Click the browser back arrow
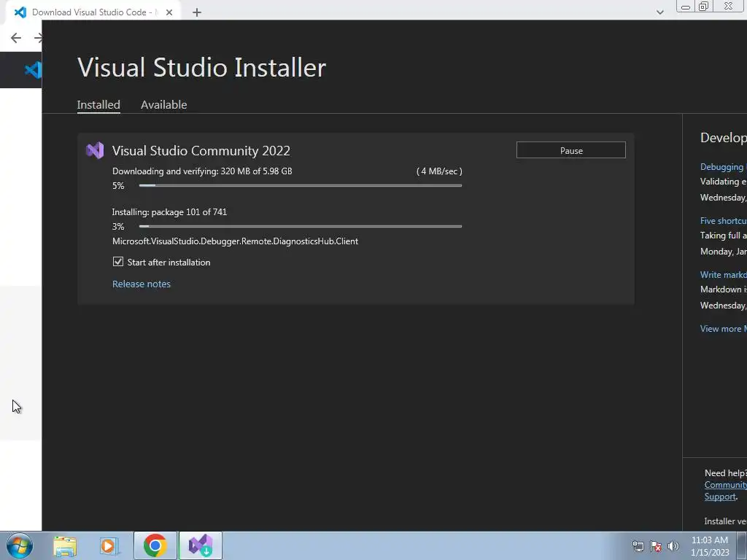 16,38
